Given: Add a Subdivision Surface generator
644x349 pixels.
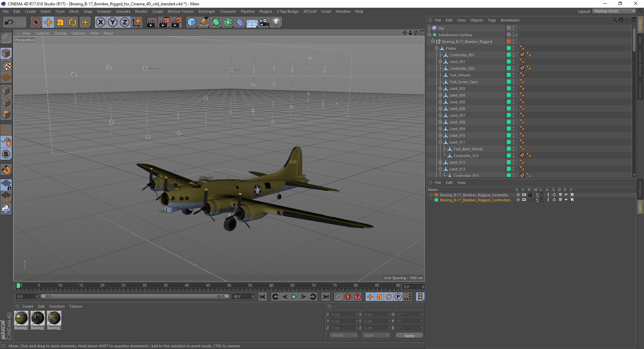Looking at the screenshot, I should (x=216, y=22).
